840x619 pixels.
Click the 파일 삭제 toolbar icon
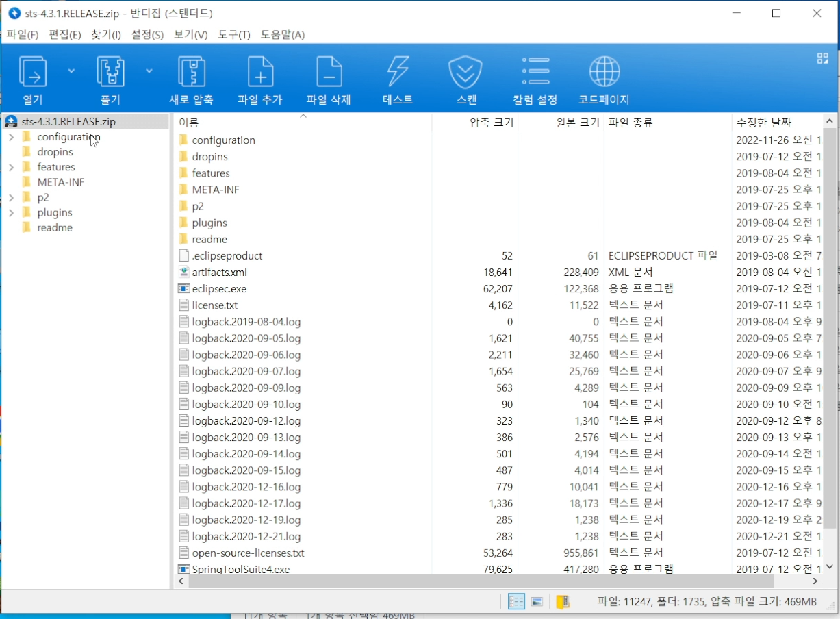point(329,71)
